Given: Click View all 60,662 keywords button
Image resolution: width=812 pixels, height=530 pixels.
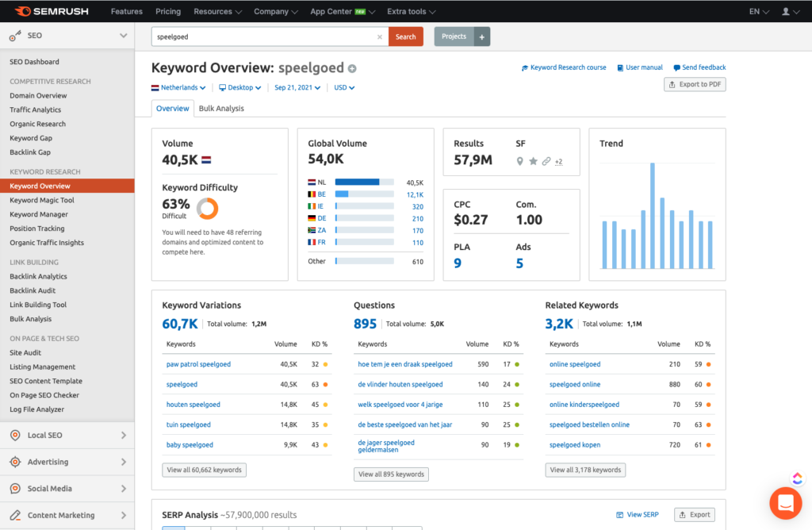Looking at the screenshot, I should click(204, 470).
